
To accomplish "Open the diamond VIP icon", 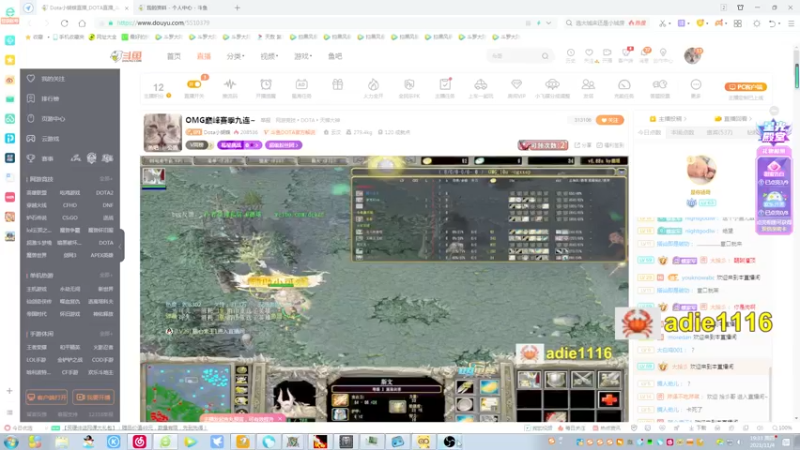I will [516, 84].
